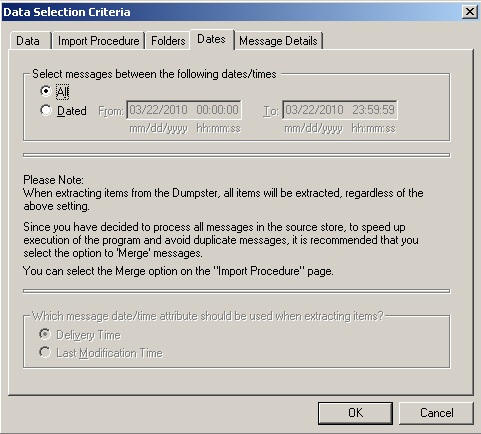Click the Dated label text
The width and height of the screenshot is (481, 434).
[x=72, y=111]
